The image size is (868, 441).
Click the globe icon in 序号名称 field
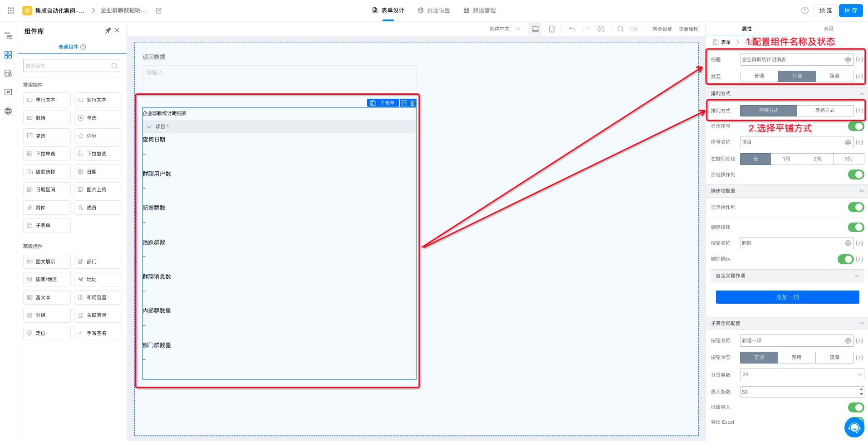click(x=848, y=142)
